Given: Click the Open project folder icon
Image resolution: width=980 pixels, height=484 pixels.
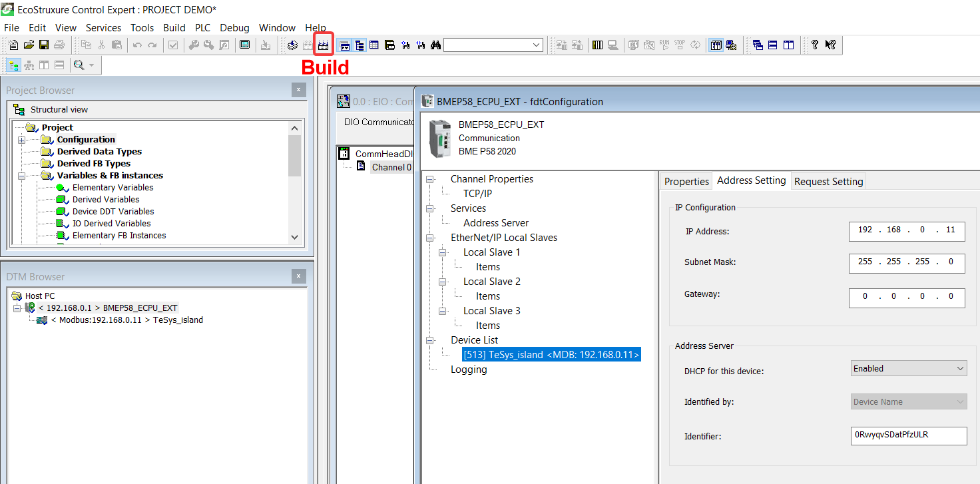Looking at the screenshot, I should [x=29, y=45].
